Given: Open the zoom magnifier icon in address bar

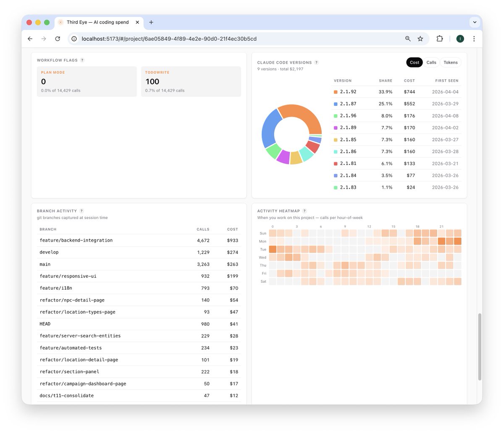Looking at the screenshot, I should (408, 39).
